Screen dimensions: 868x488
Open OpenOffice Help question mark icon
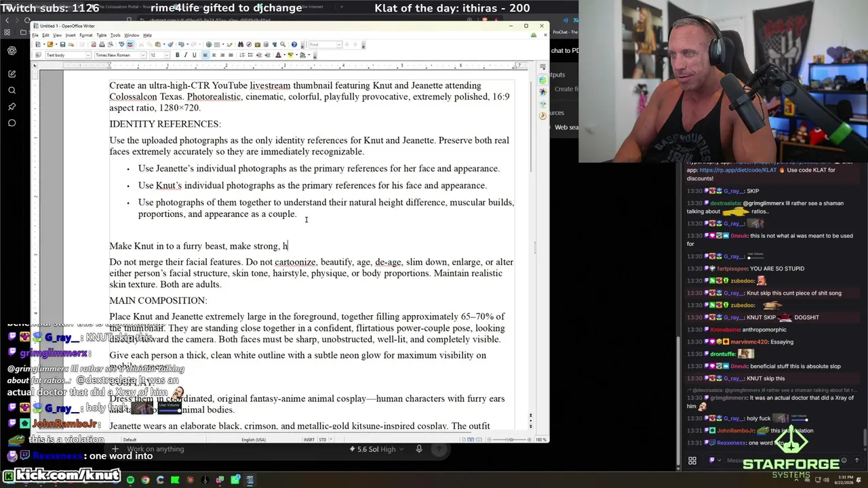[x=294, y=45]
